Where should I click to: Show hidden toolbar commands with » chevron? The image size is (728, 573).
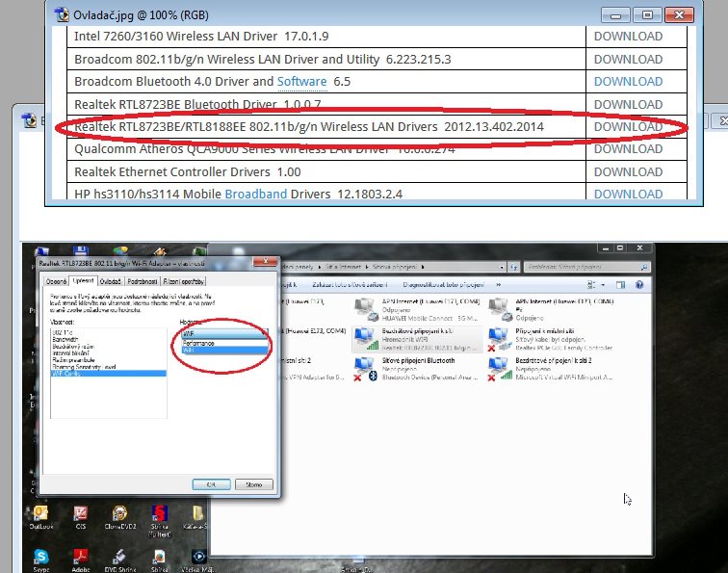point(498,285)
